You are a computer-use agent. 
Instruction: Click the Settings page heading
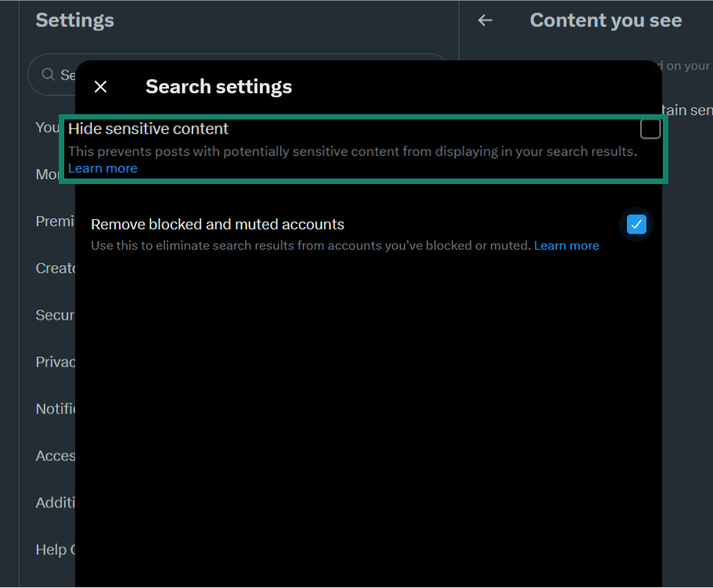click(x=74, y=20)
